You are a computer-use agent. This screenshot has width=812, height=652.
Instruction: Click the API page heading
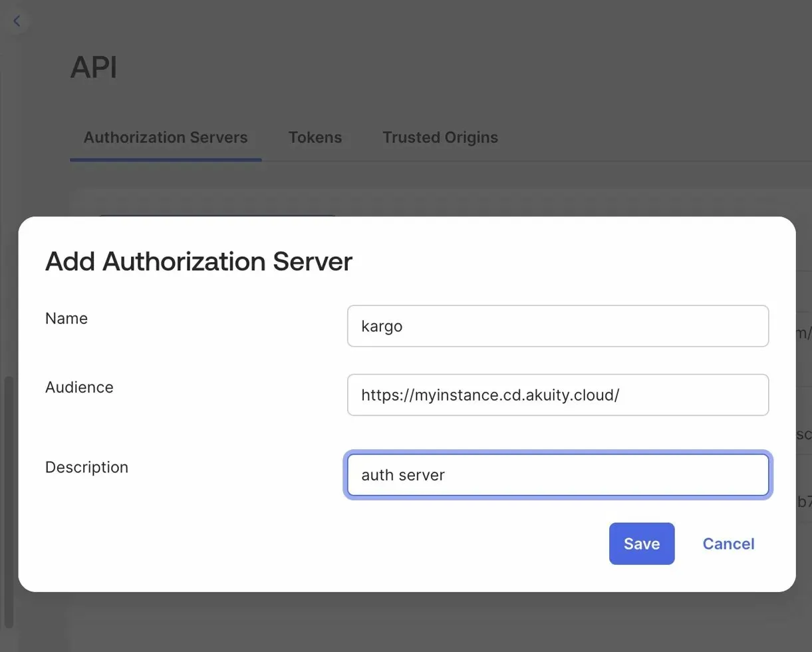94,67
